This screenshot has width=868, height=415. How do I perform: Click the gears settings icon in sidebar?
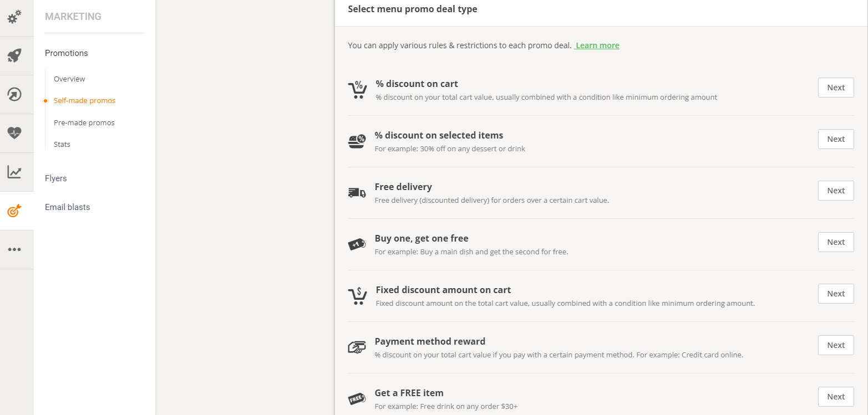pos(14,17)
